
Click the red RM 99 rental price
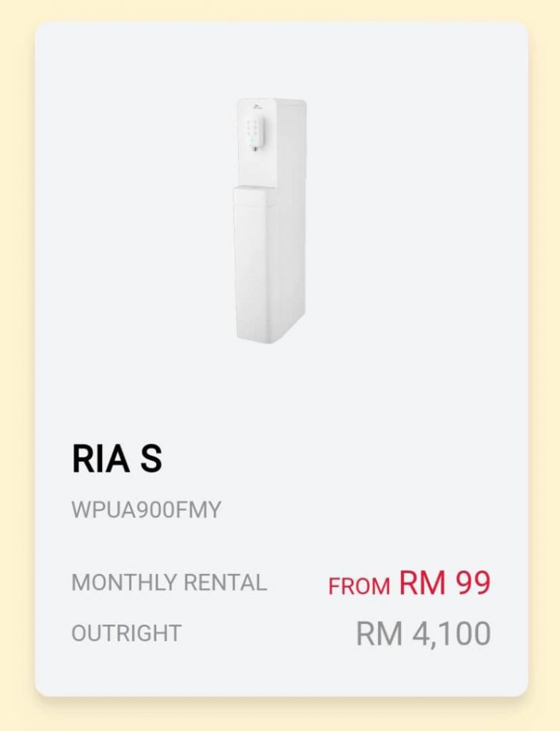[x=445, y=583]
